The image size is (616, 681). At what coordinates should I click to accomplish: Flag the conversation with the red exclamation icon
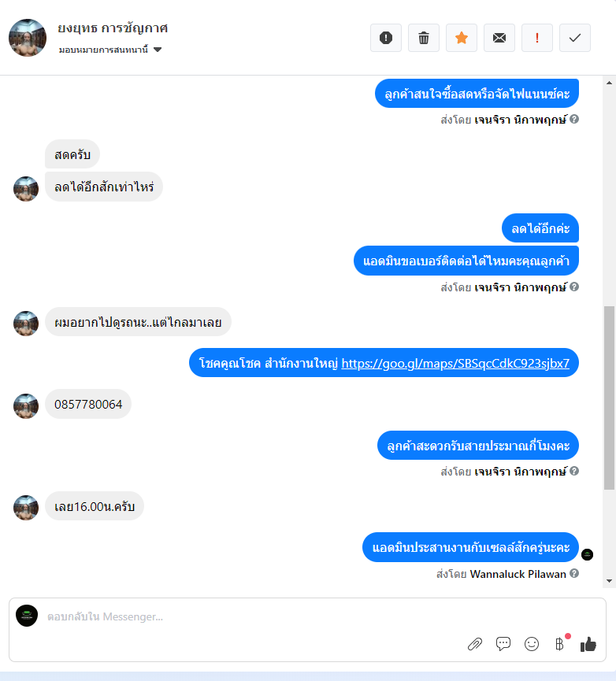pyautogui.click(x=537, y=38)
